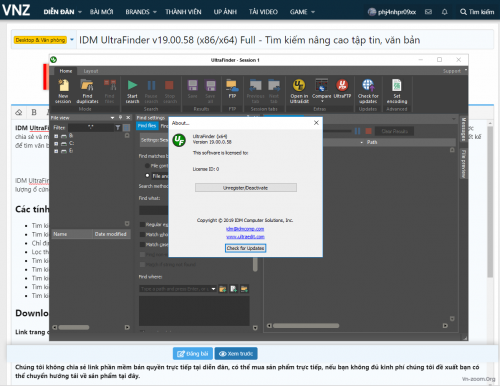Open the Find where path dropdown
The width and height of the screenshot is (500, 386).
pyautogui.click(x=213, y=289)
